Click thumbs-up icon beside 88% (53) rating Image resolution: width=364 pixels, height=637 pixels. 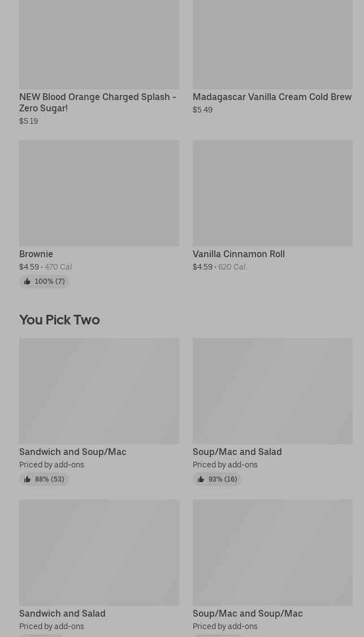(27, 479)
